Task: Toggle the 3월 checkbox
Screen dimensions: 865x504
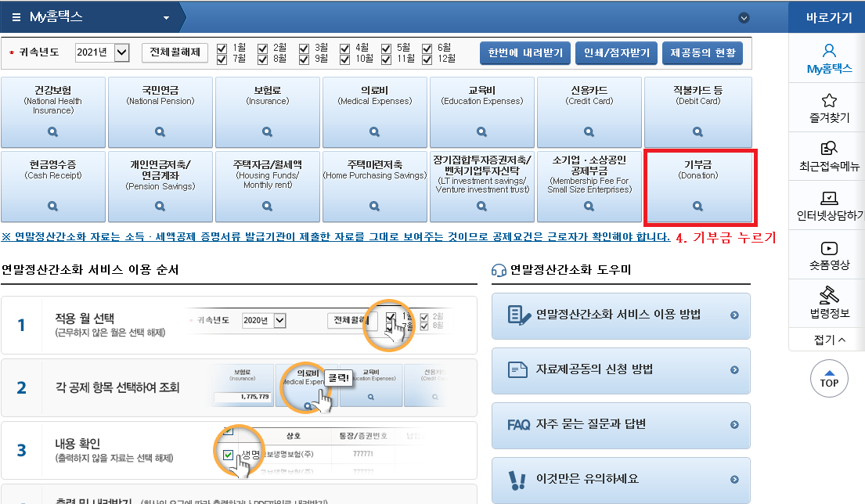Action: (x=304, y=48)
